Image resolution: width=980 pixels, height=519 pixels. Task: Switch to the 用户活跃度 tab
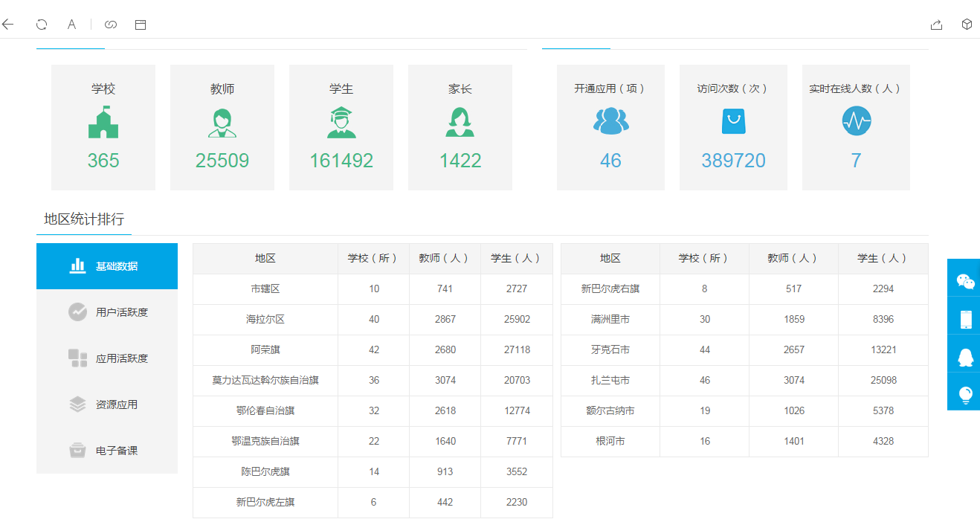click(107, 312)
